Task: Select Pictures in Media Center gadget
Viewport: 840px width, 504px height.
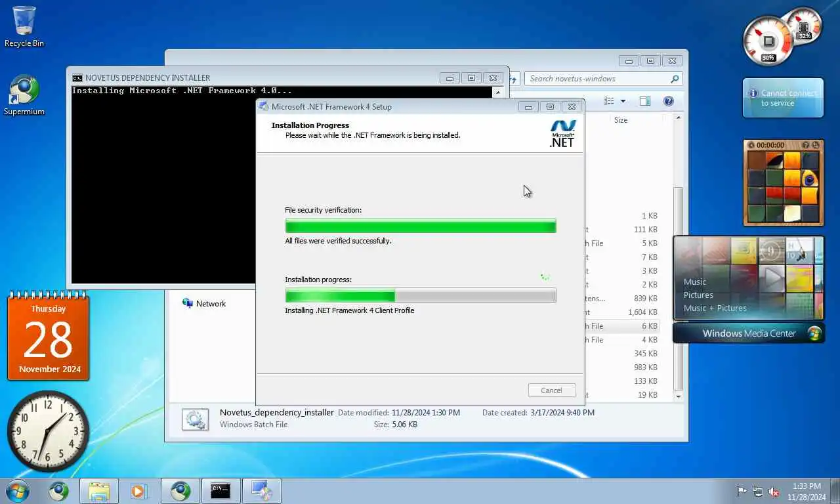Action: pyautogui.click(x=698, y=295)
